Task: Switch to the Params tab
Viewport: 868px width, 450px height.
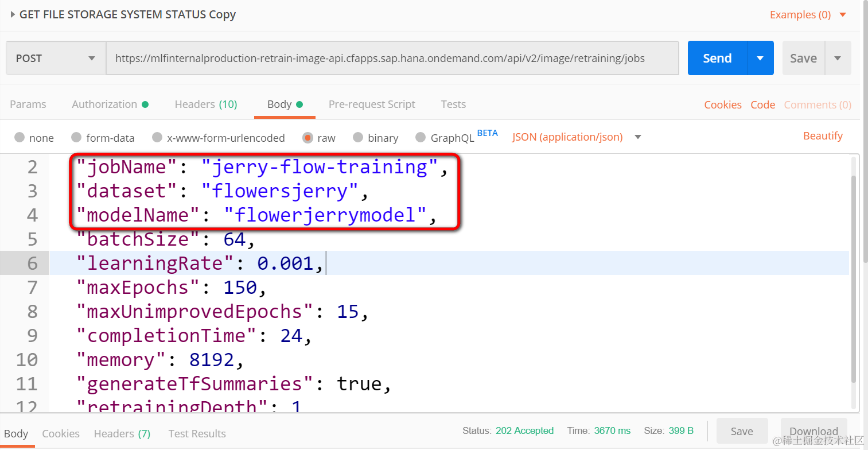Action: (x=28, y=104)
